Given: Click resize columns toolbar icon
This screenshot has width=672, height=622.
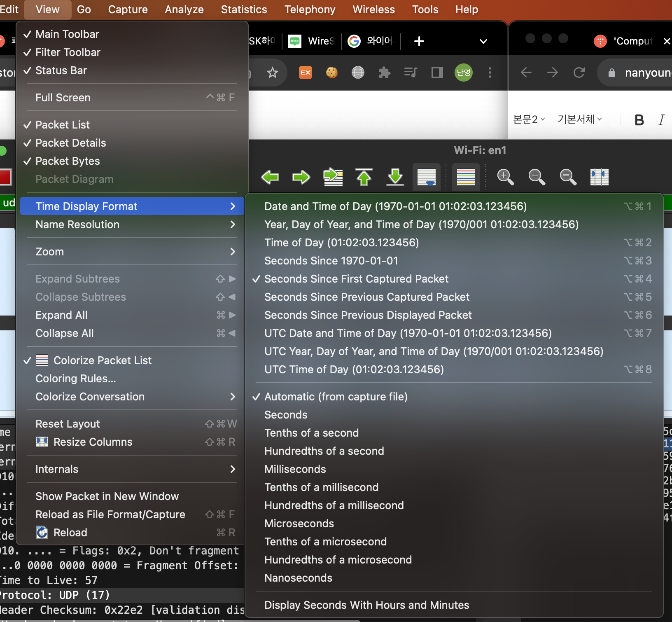Looking at the screenshot, I should tap(600, 177).
